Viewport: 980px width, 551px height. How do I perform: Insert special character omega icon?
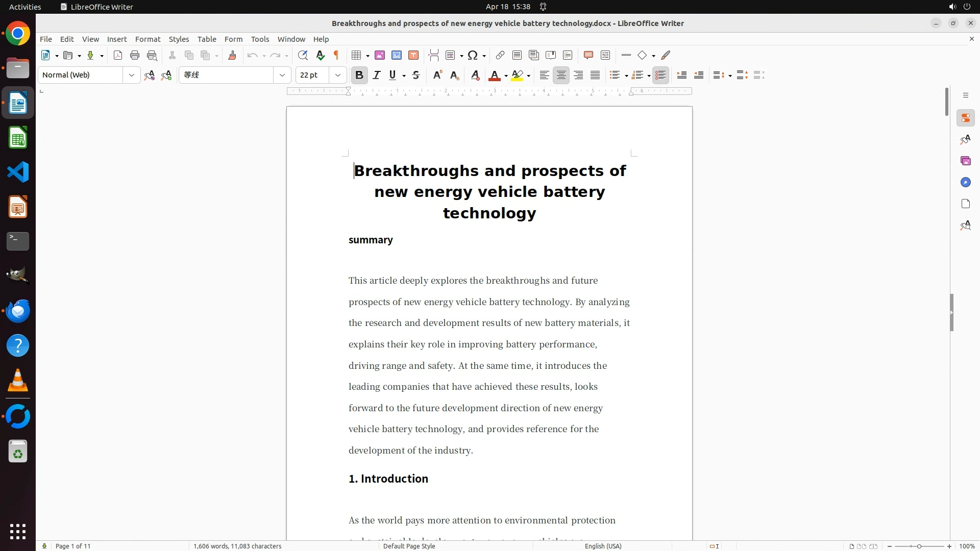point(473,55)
